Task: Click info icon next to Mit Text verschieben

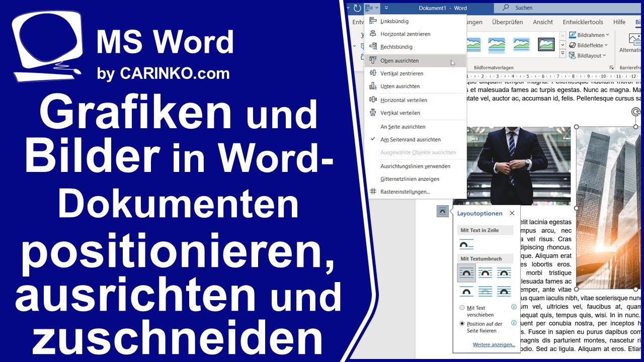Action: pos(514,307)
